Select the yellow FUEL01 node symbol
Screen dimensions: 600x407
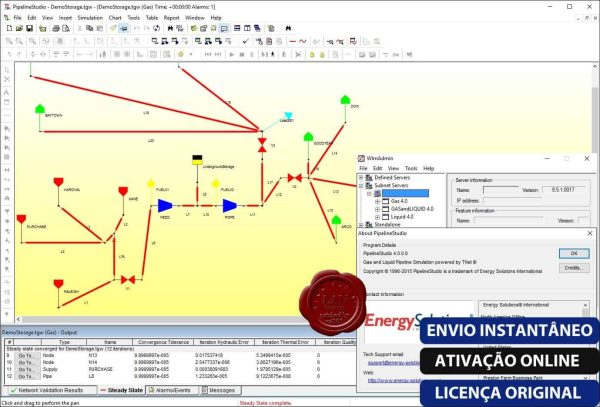(x=151, y=183)
